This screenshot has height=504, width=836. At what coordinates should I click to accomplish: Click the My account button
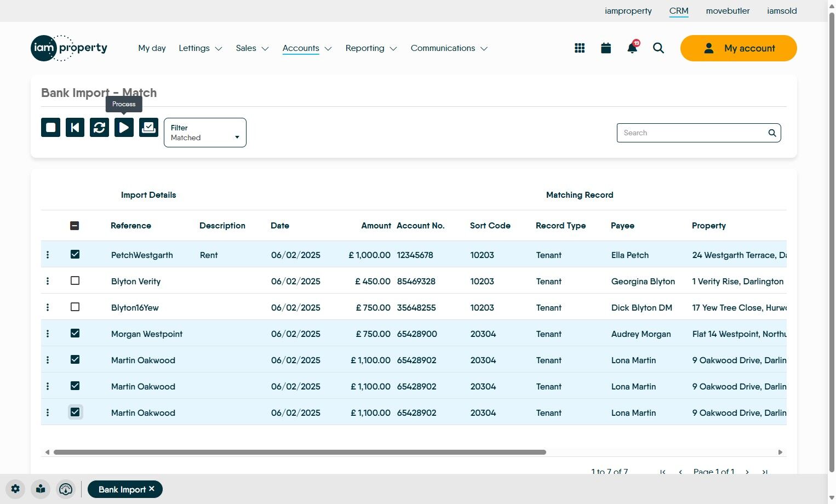coord(738,48)
